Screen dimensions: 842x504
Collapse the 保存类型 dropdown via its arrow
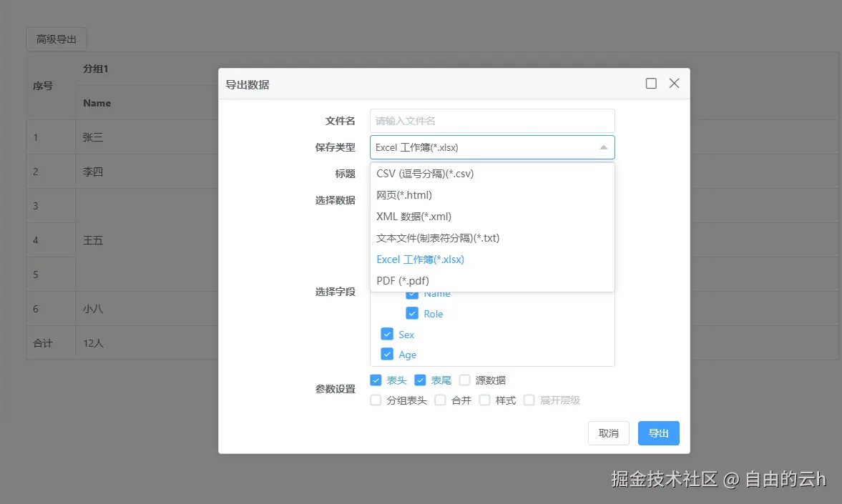click(x=602, y=147)
